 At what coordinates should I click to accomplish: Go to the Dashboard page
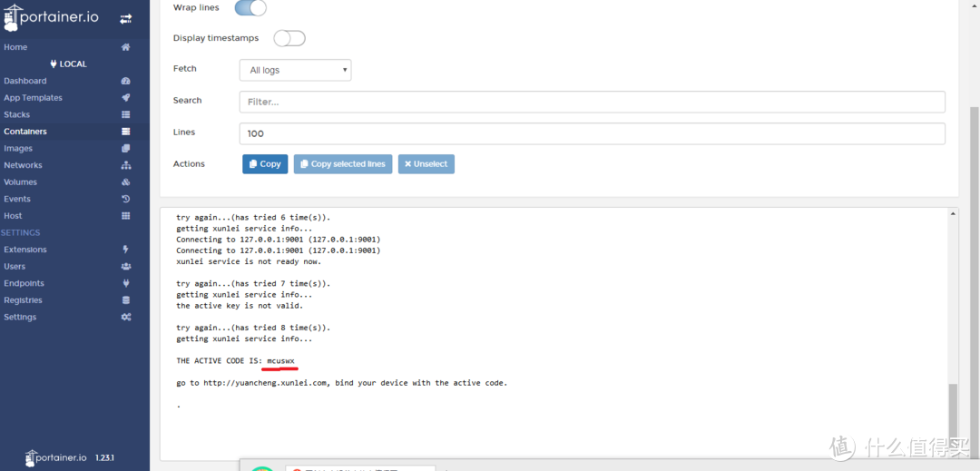click(25, 81)
